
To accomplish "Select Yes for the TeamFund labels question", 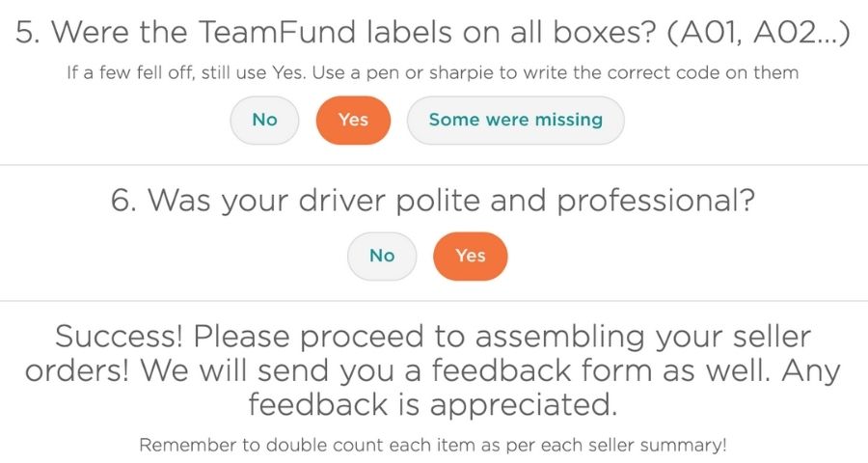I will click(x=354, y=121).
